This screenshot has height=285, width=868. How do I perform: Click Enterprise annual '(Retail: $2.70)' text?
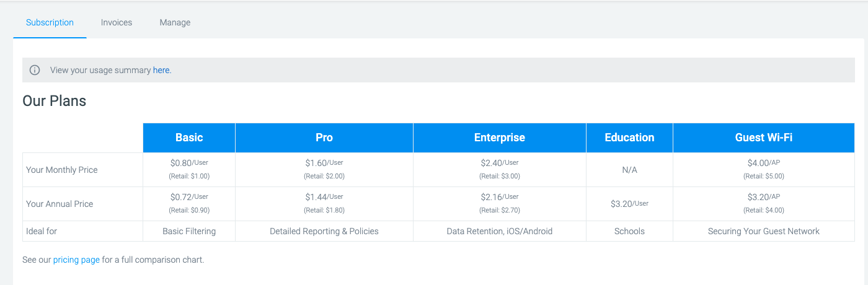tap(500, 210)
